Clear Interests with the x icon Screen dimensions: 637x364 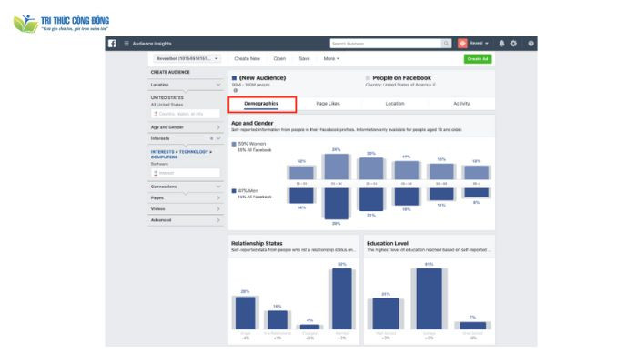[211, 138]
